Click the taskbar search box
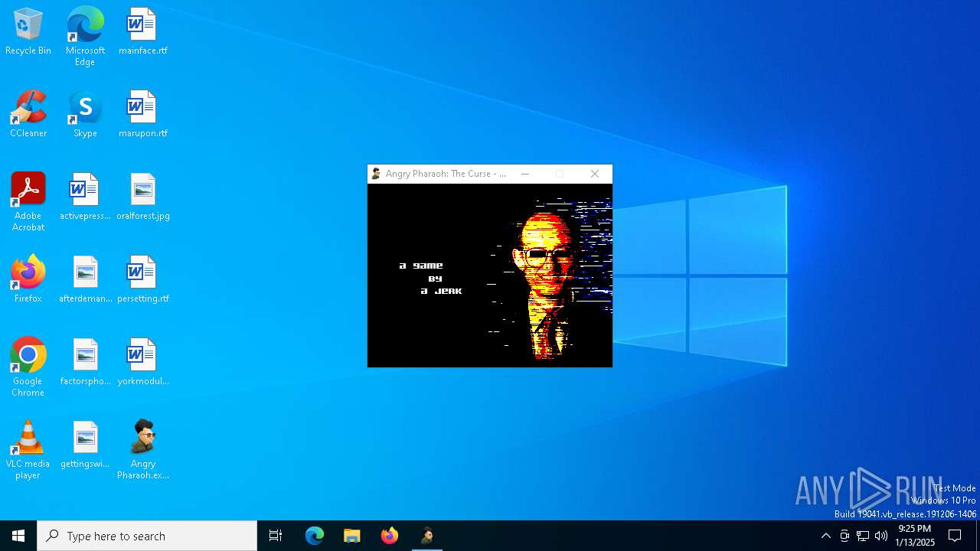This screenshot has height=551, width=980. coord(147,536)
